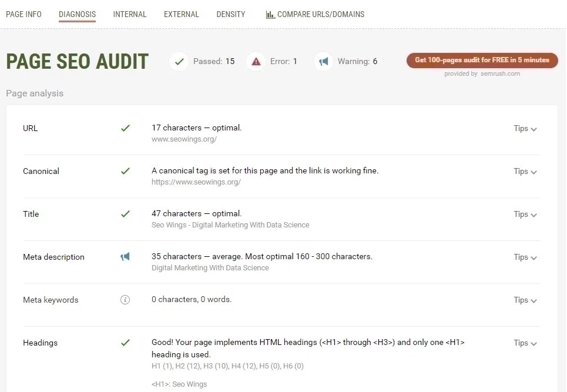Image resolution: width=567 pixels, height=392 pixels.
Task: Click the megaphone icon beside Meta description
Action: (x=125, y=256)
